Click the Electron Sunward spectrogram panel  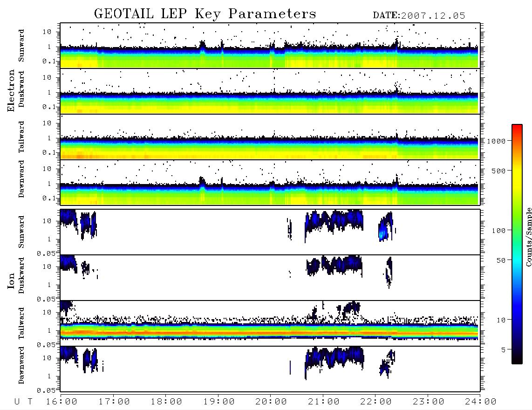[x=270, y=46]
